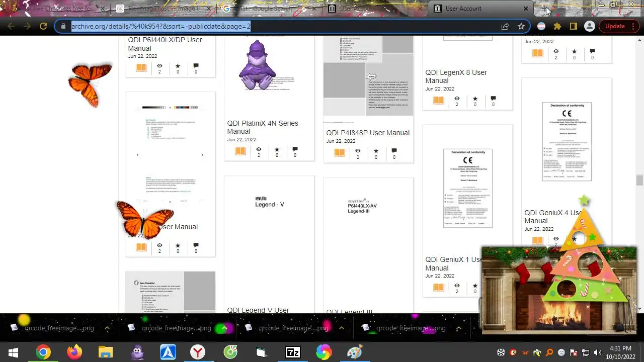
Task: Click the views eye icon for QDI P6I440LX/DP
Action: (x=159, y=66)
